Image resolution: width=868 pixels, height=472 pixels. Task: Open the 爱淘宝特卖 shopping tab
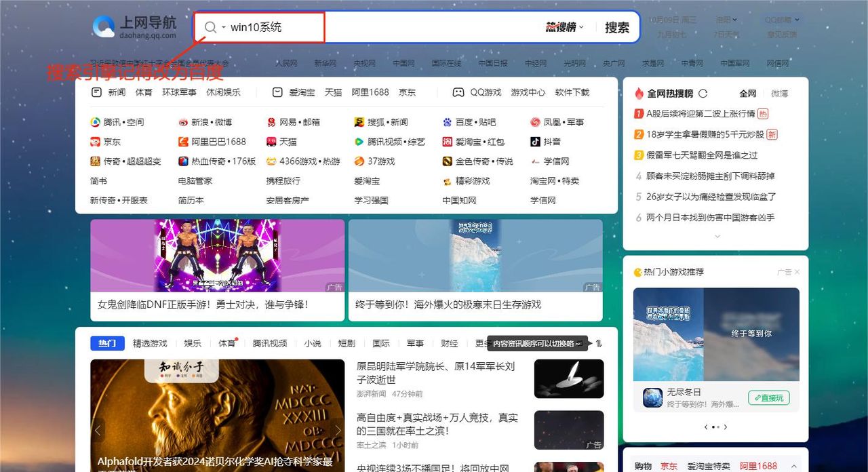pos(709,466)
